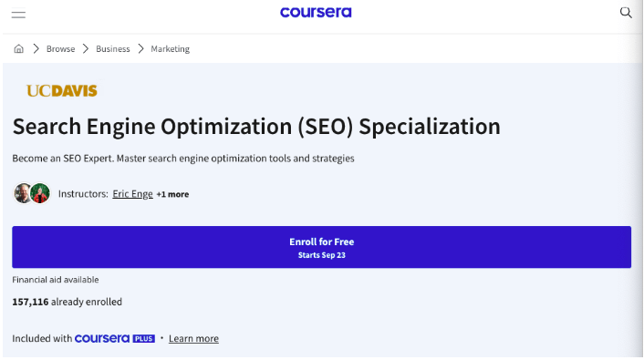Open search with the magnifier icon
The image size is (644, 360).
tap(626, 13)
